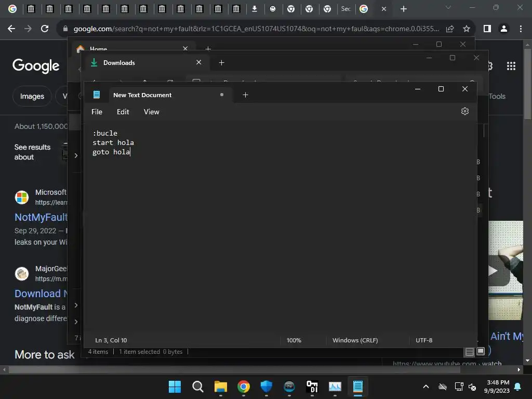Click the Chrome forward arrow button
Image resolution: width=532 pixels, height=399 pixels.
pos(28,29)
